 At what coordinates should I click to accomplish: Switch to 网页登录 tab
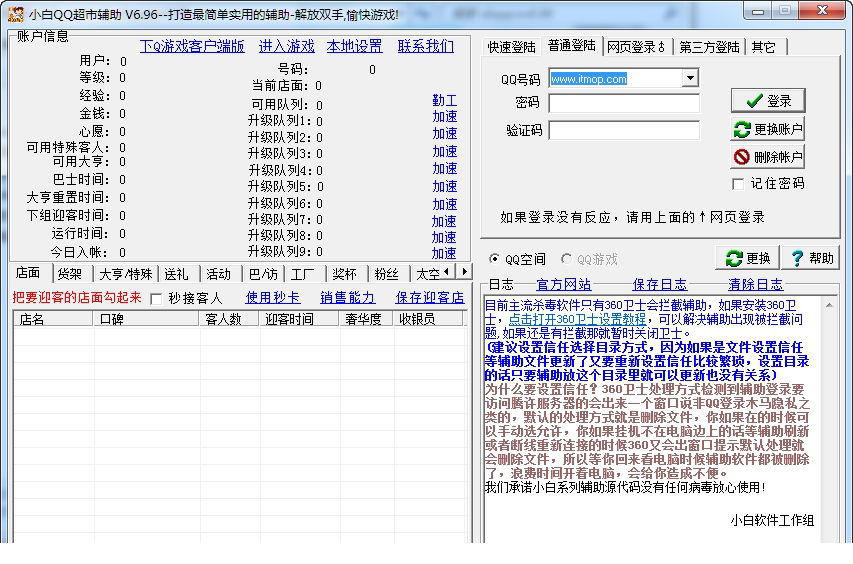(636, 47)
